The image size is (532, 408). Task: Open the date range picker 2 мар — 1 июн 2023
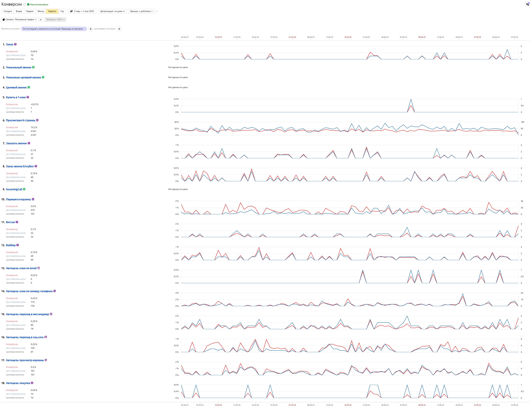[x=82, y=11]
